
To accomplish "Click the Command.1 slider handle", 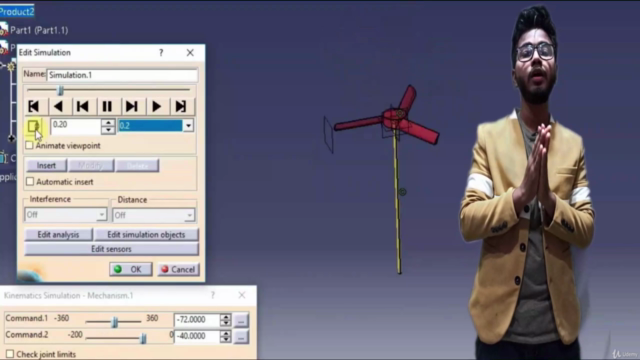I will (115, 322).
